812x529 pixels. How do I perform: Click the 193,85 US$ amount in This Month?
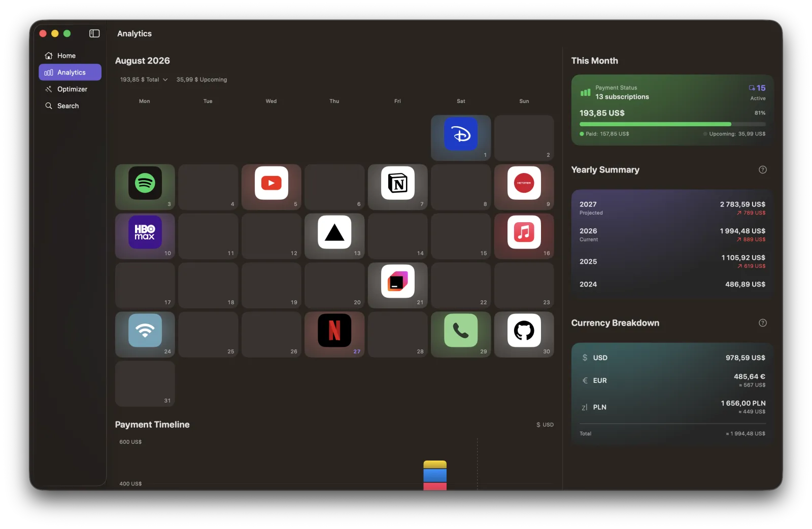[602, 113]
